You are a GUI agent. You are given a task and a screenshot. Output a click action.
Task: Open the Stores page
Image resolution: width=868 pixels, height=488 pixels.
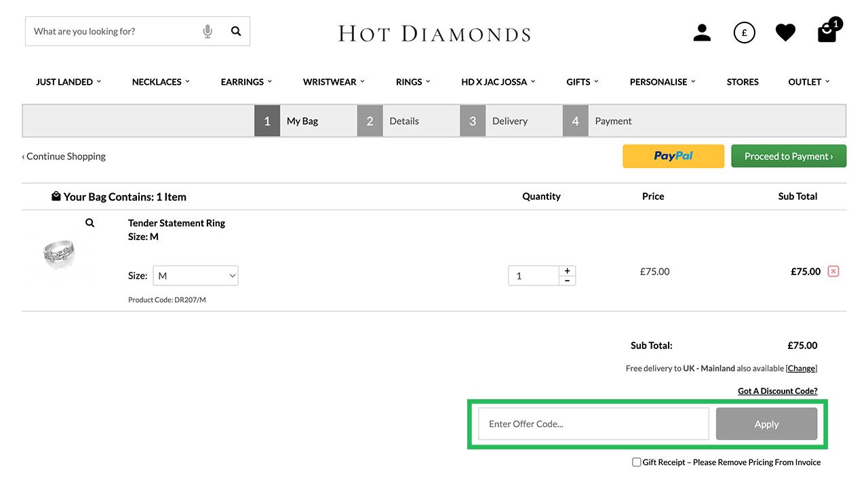click(x=743, y=81)
